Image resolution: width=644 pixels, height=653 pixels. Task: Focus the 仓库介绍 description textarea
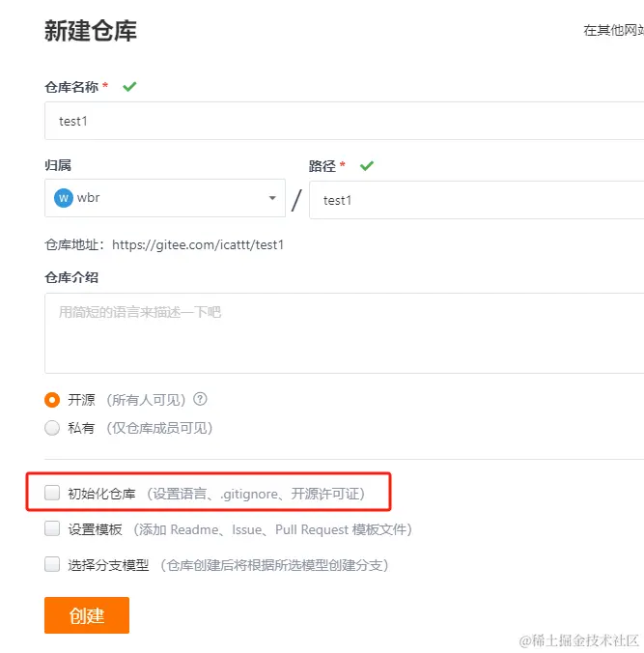345,333
